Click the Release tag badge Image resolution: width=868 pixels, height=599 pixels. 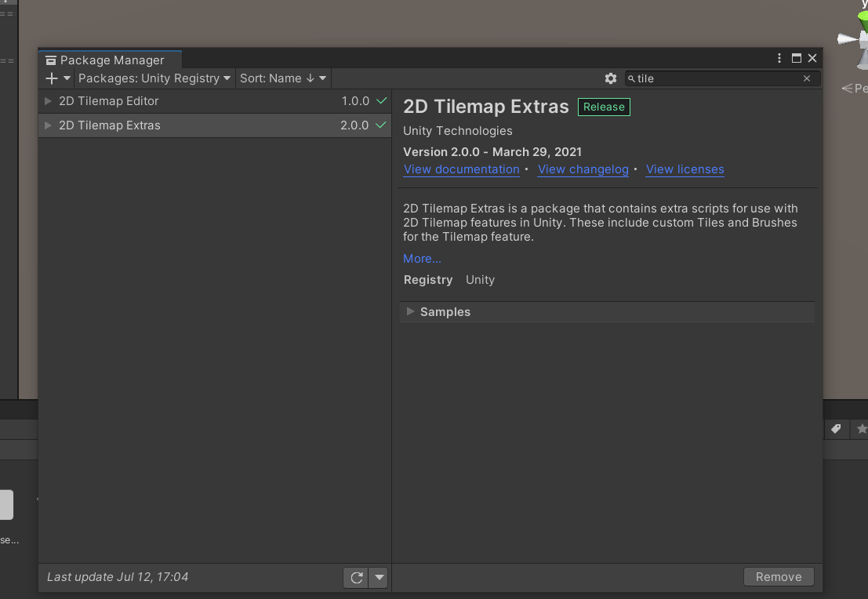point(604,107)
